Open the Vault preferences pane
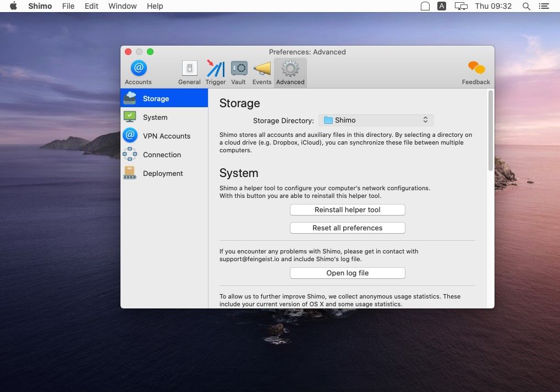Screen dimensions: 560x392 pos(238,69)
